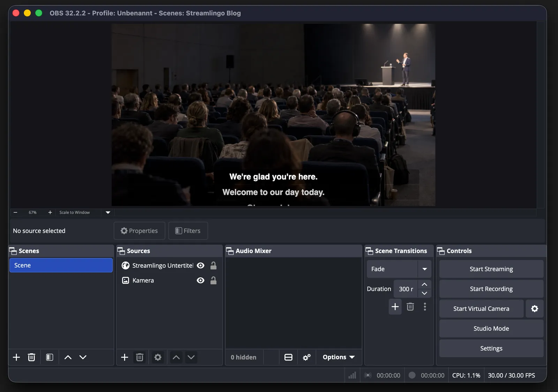This screenshot has width=558, height=392.
Task: Click Start Virtual Camera button
Action: coord(481,309)
